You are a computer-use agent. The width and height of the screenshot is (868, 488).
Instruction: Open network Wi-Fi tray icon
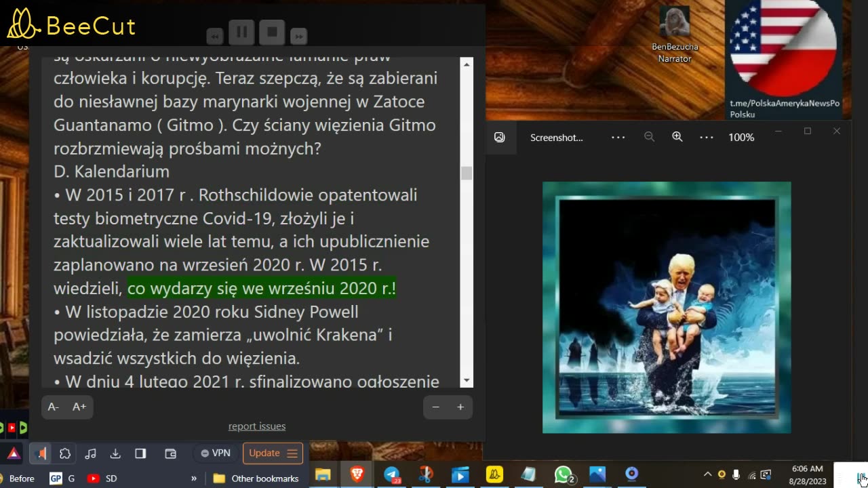751,474
